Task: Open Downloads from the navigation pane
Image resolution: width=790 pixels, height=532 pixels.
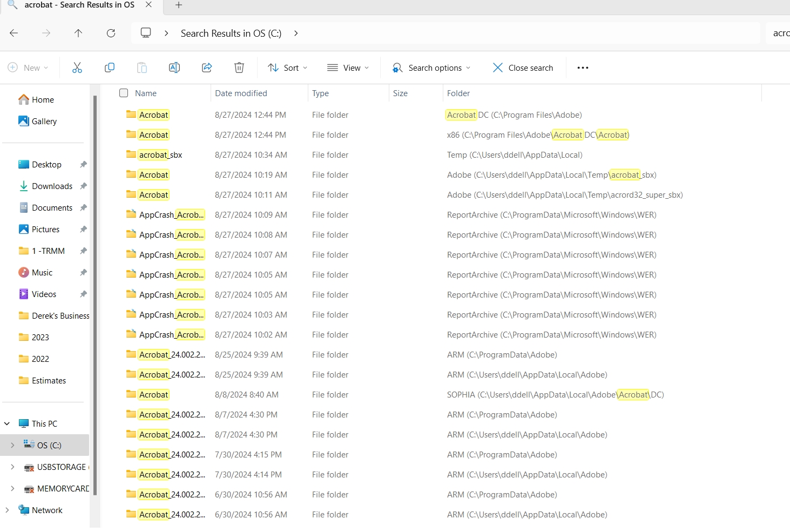Action: (52, 186)
